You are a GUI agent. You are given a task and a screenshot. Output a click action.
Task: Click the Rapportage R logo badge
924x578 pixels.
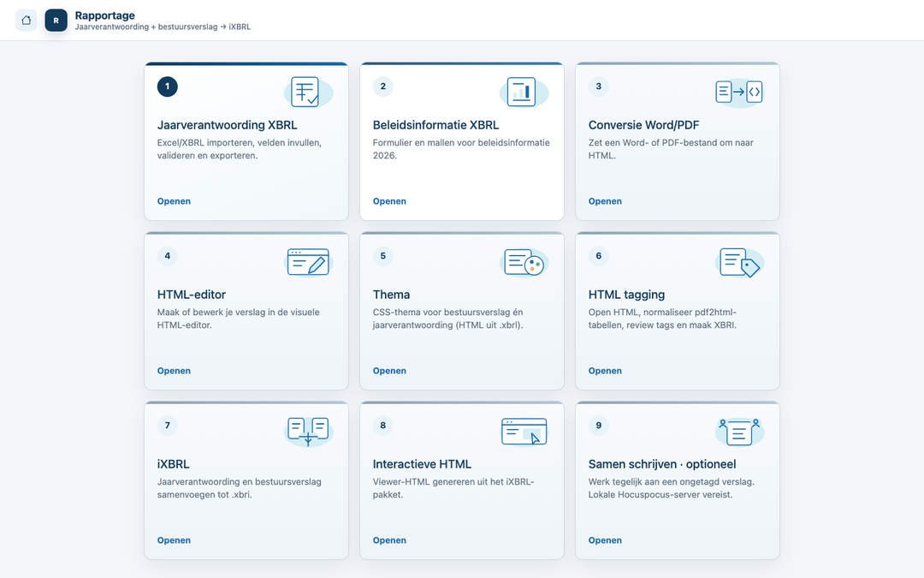56,20
